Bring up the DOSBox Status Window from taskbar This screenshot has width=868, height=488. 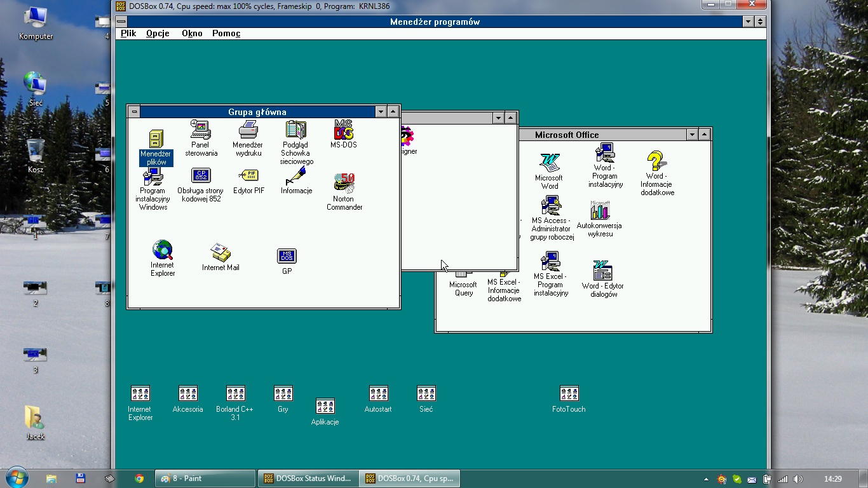tap(308, 478)
